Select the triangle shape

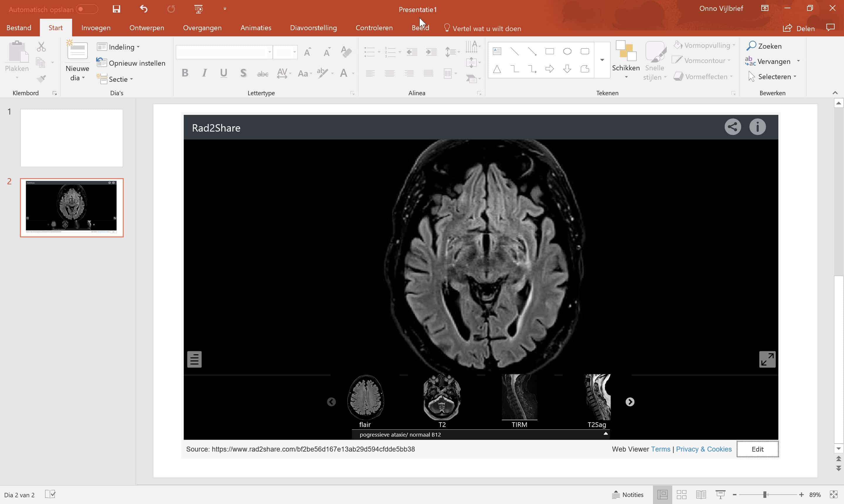tap(497, 69)
